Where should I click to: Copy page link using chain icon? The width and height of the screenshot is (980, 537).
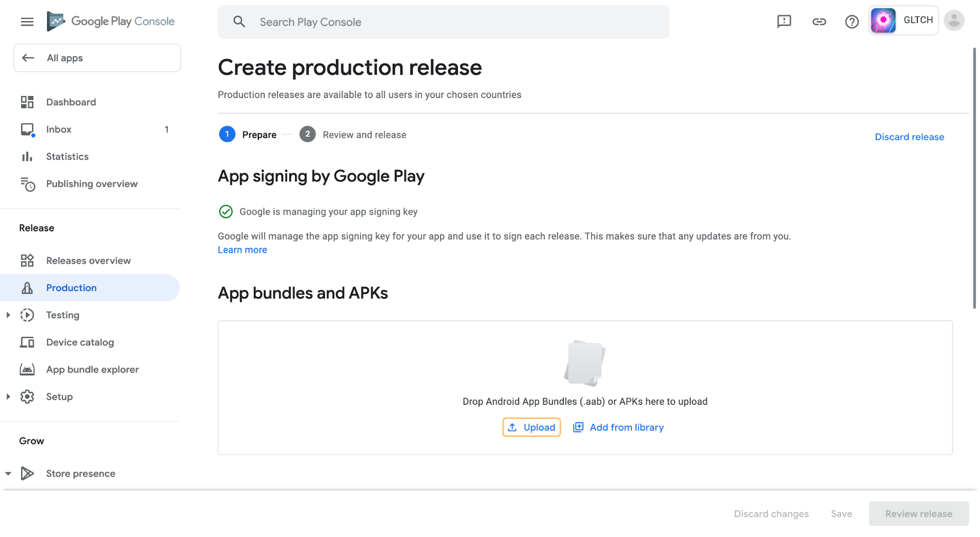pos(819,22)
